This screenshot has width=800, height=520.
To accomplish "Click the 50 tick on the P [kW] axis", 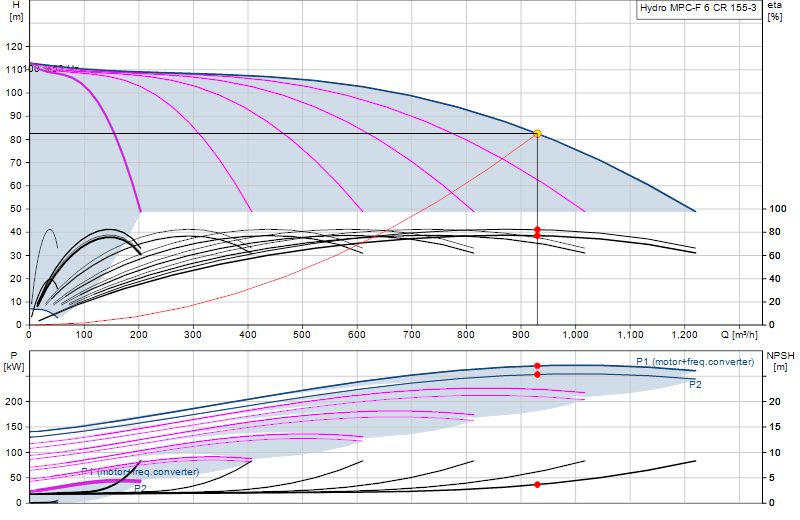I will point(17,478).
